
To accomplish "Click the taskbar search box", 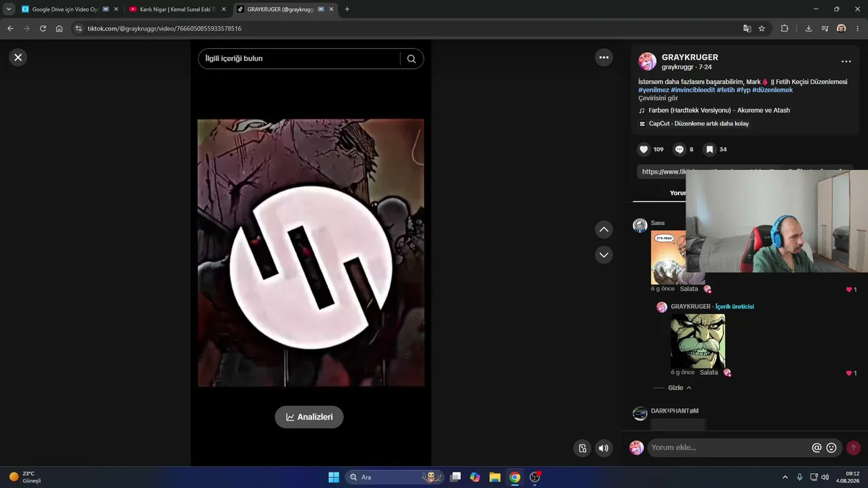I will tap(395, 477).
